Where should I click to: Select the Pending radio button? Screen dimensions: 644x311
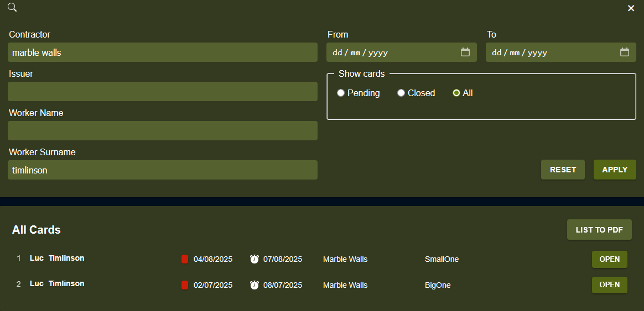341,93
